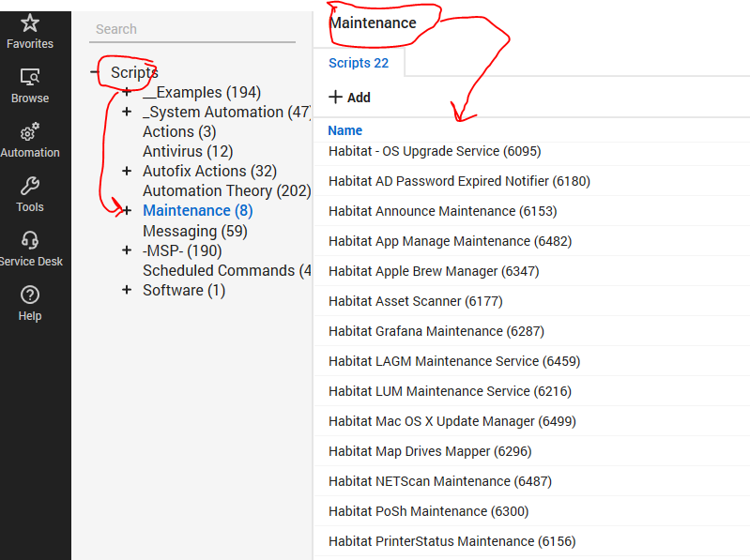Collapse the Scripts tree root

[94, 72]
